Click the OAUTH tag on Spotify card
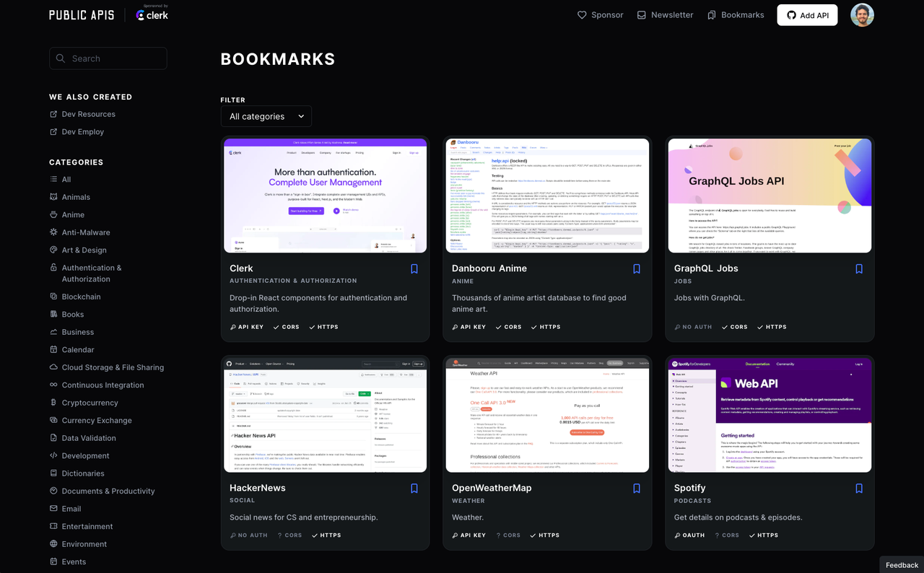924x573 pixels. coord(689,535)
